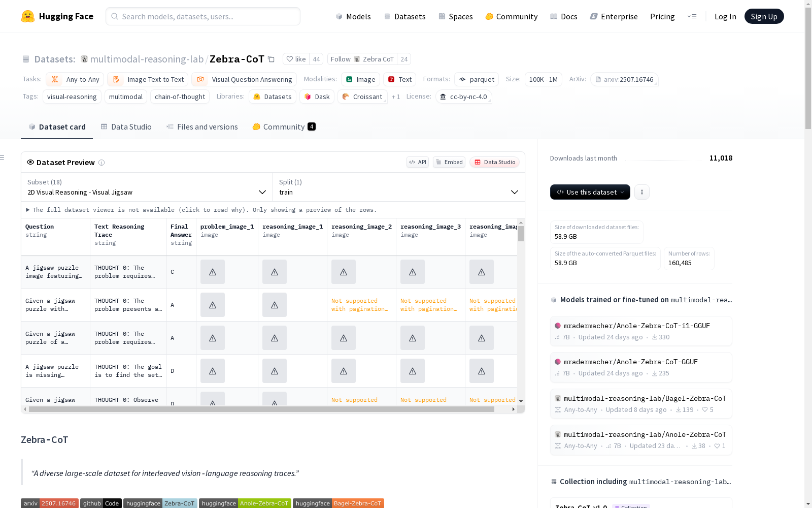Expand the full dataset viewer not available notice
The width and height of the screenshot is (812, 508).
tap(201, 210)
